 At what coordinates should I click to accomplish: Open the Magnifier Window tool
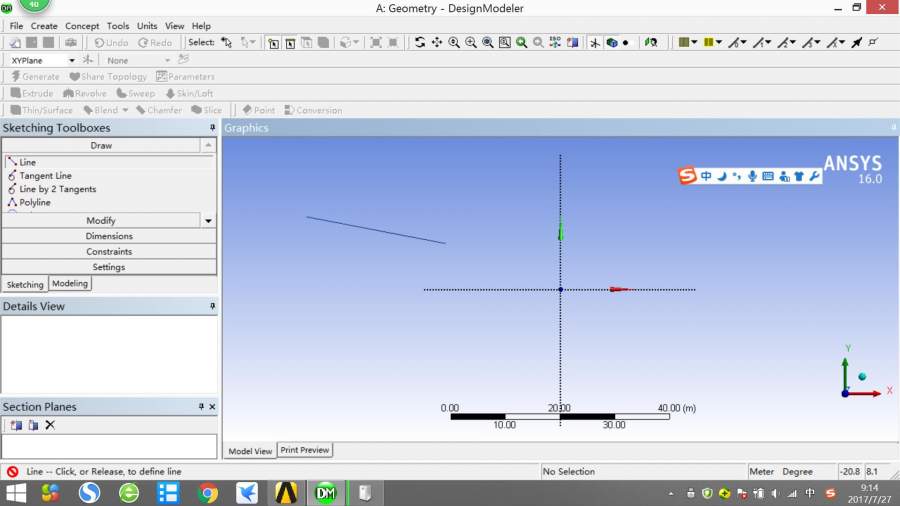pos(505,42)
